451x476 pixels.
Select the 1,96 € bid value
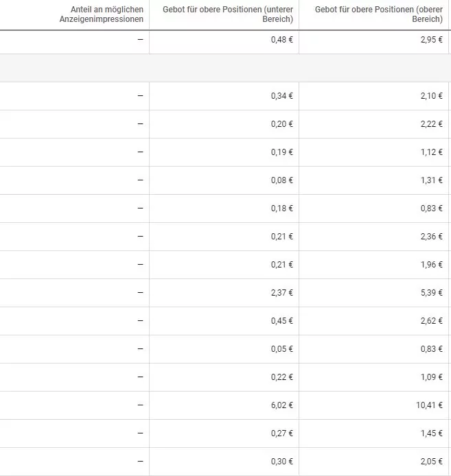pos(431,265)
